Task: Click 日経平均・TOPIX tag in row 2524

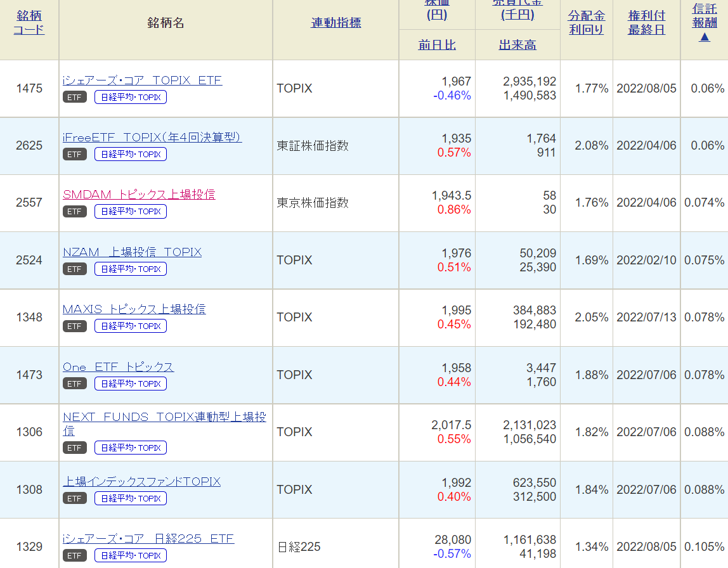Action: click(131, 269)
